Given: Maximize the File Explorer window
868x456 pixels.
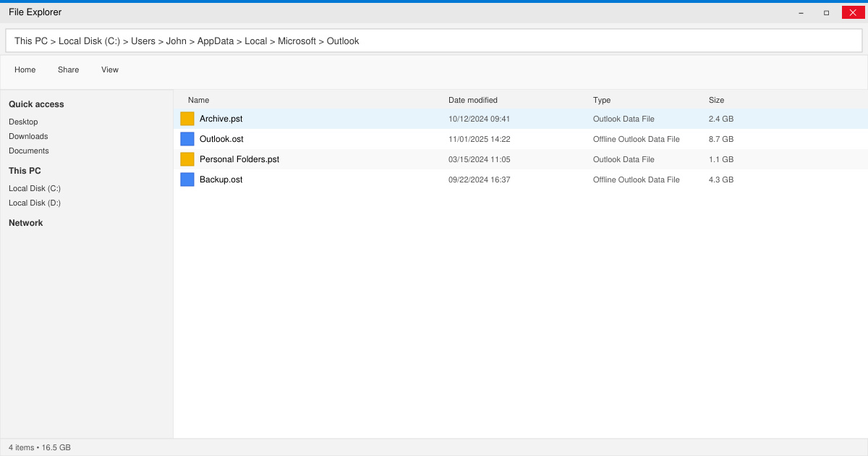Looking at the screenshot, I should 827,12.
